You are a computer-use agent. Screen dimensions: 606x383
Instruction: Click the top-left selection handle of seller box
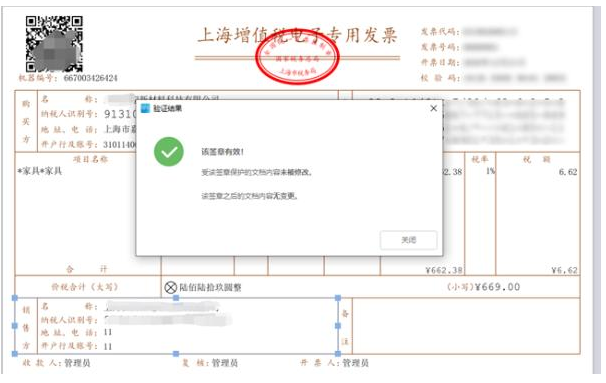pyautogui.click(x=15, y=298)
